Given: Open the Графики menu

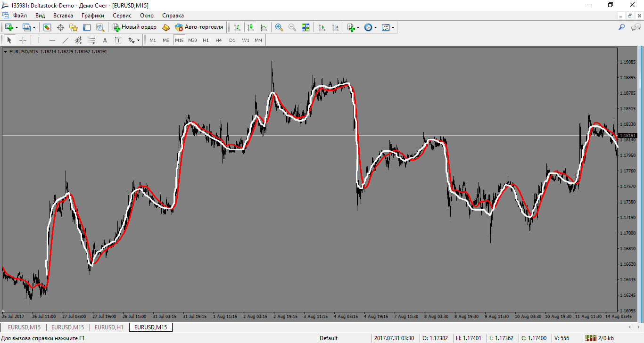Looking at the screenshot, I should tap(92, 16).
